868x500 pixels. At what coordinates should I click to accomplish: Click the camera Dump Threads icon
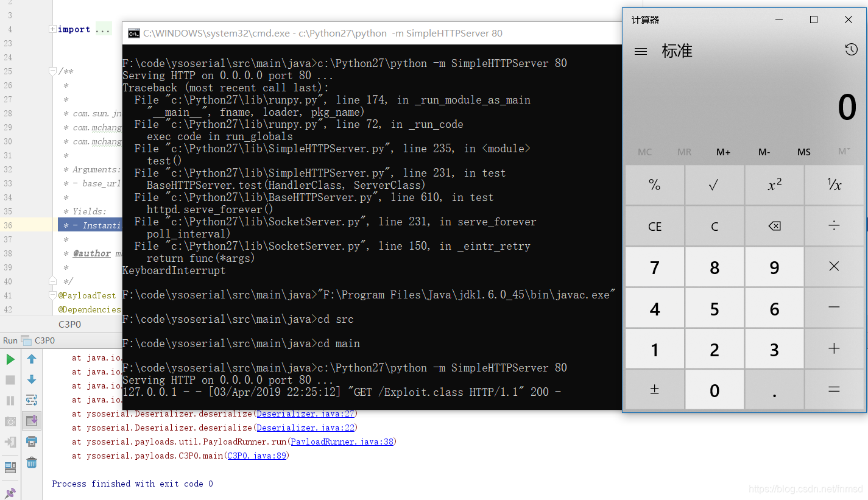point(10,421)
